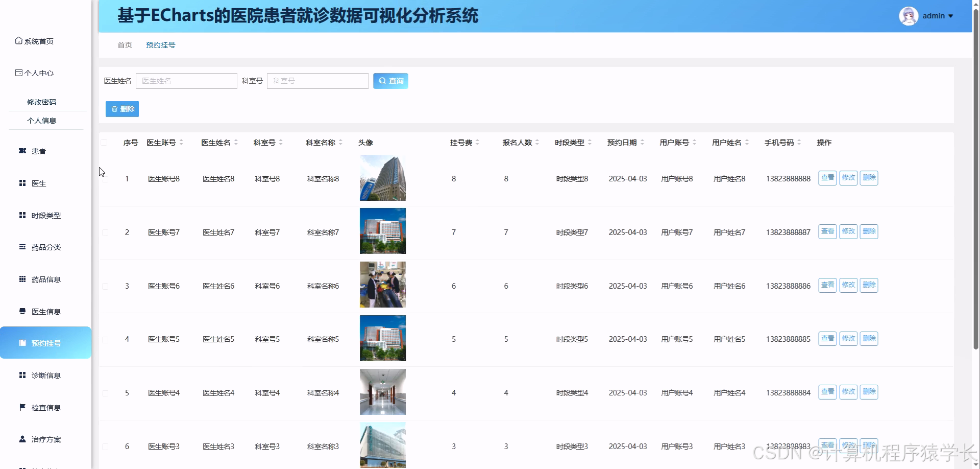Image resolution: width=980 pixels, height=469 pixels.
Task: Open 治疗方案 using the person icon
Action: click(21, 439)
